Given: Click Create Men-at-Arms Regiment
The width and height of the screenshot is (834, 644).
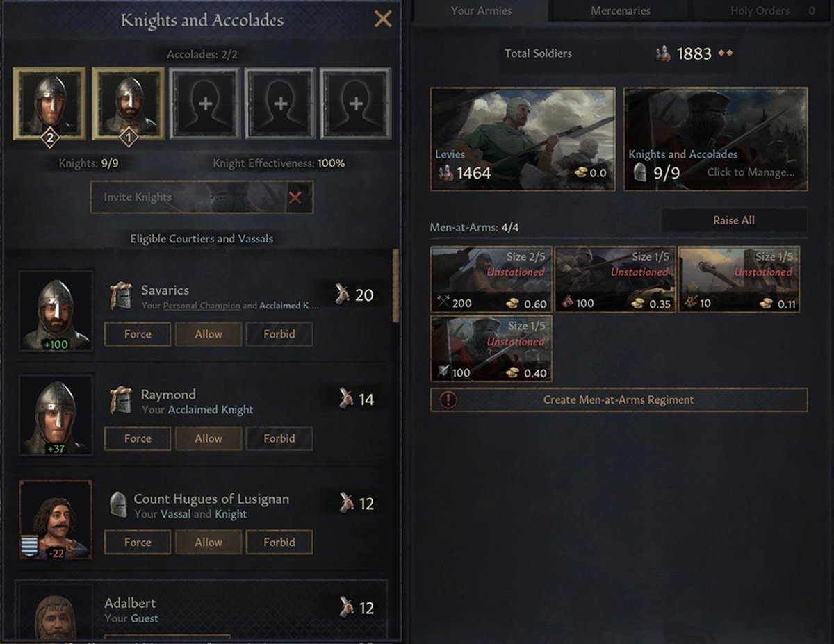Looking at the screenshot, I should pyautogui.click(x=619, y=400).
